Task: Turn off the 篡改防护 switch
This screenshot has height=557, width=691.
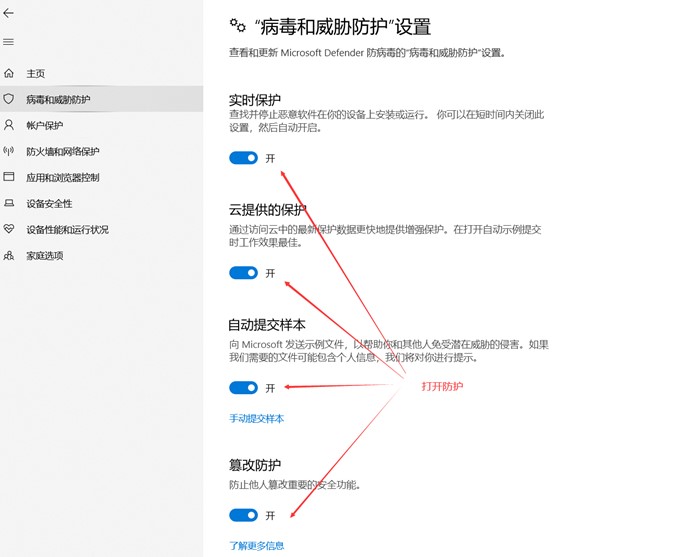Action: [x=243, y=515]
